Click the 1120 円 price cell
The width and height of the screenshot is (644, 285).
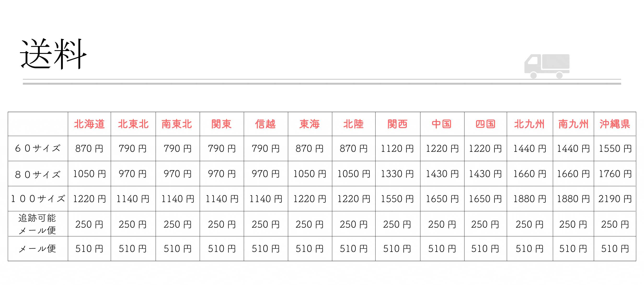point(397,149)
